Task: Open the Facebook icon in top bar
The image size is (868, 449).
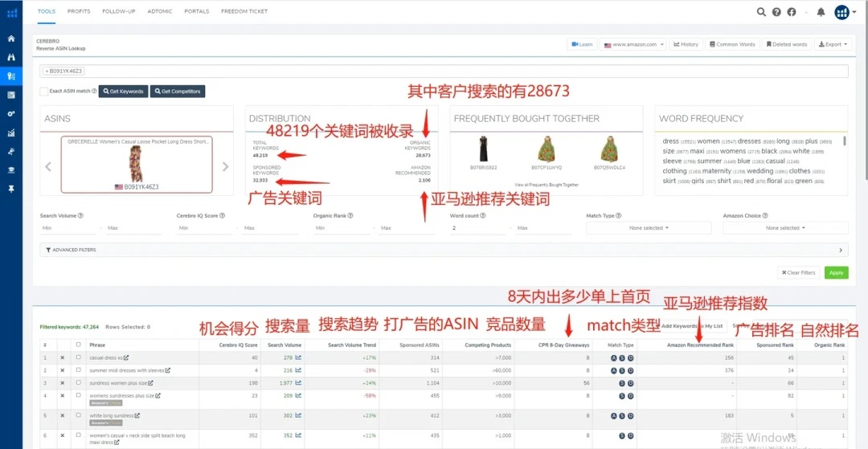Action: click(x=792, y=11)
